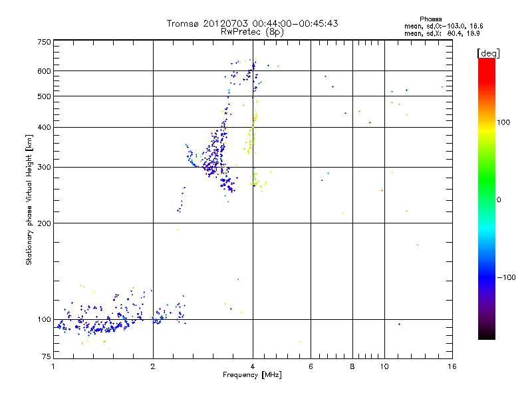Click the 'Stationary phase Virtual Height [km]' axis label
Viewport: 532px width, 399px height.
point(29,199)
